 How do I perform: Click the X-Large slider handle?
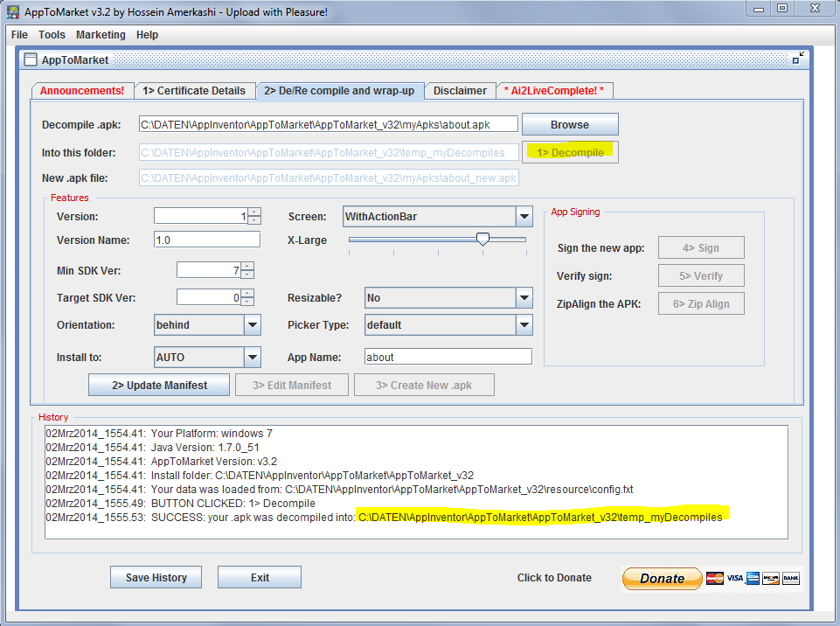coord(482,240)
